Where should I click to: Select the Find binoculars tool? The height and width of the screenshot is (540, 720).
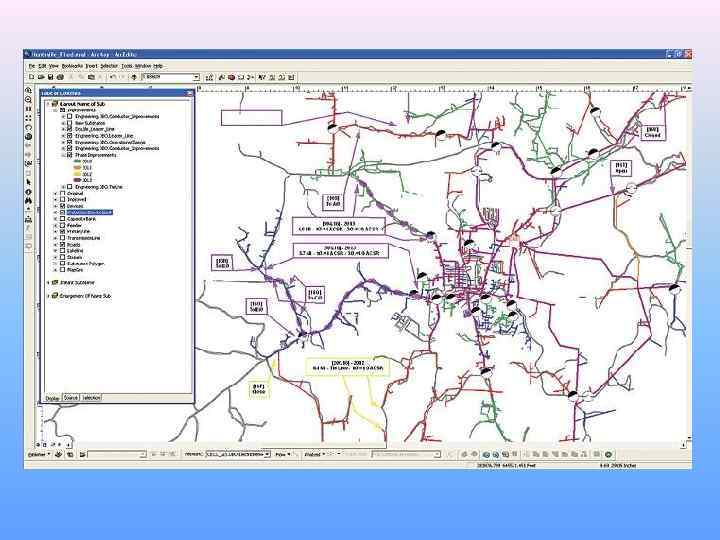pos(28,201)
